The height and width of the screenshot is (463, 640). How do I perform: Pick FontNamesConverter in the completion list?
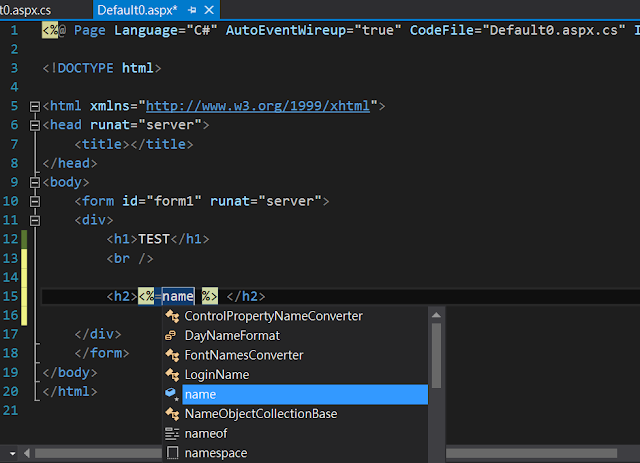[x=295, y=355]
